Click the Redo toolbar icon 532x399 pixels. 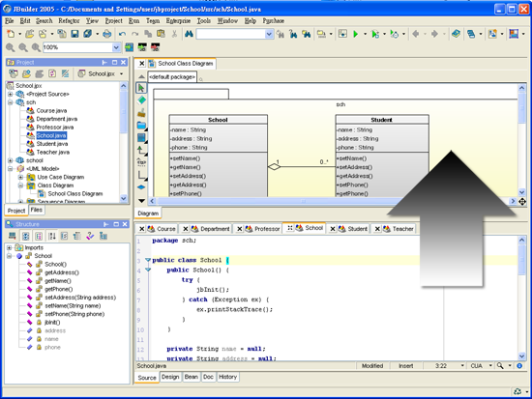(x=135, y=34)
